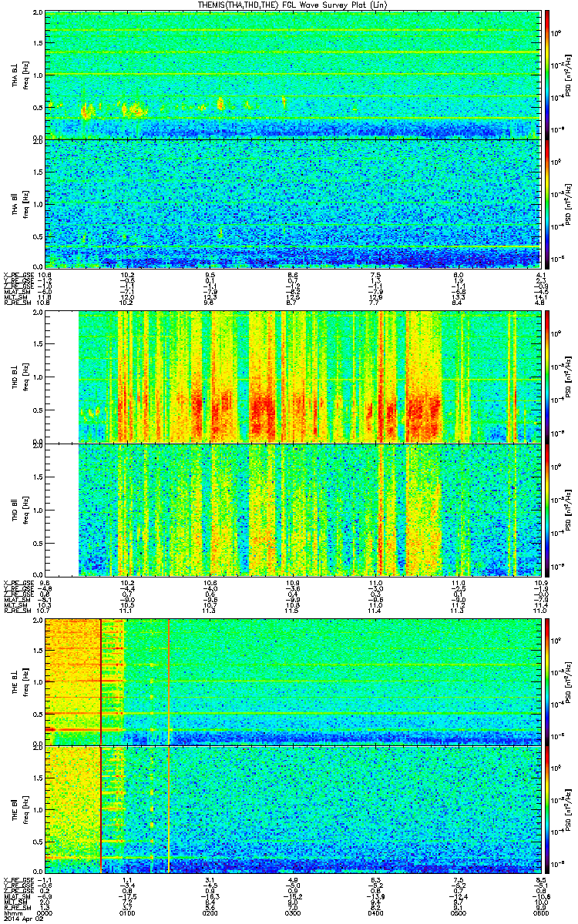Click the FGL Wave Survey Plot title

pyautogui.click(x=294, y=5)
